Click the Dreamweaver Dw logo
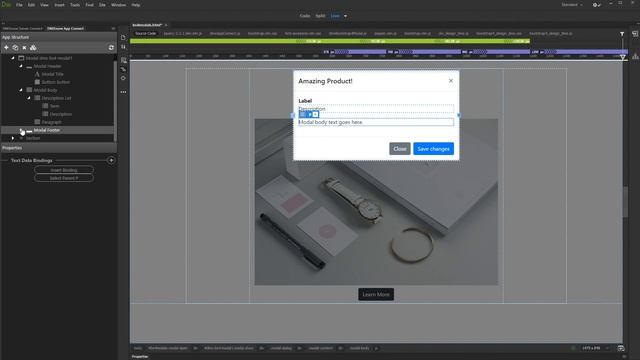The width and height of the screenshot is (640, 360). (x=6, y=4)
